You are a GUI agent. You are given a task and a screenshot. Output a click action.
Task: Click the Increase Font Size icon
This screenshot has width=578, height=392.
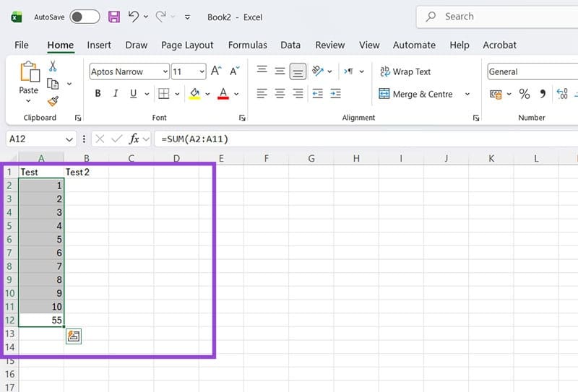tap(199, 71)
